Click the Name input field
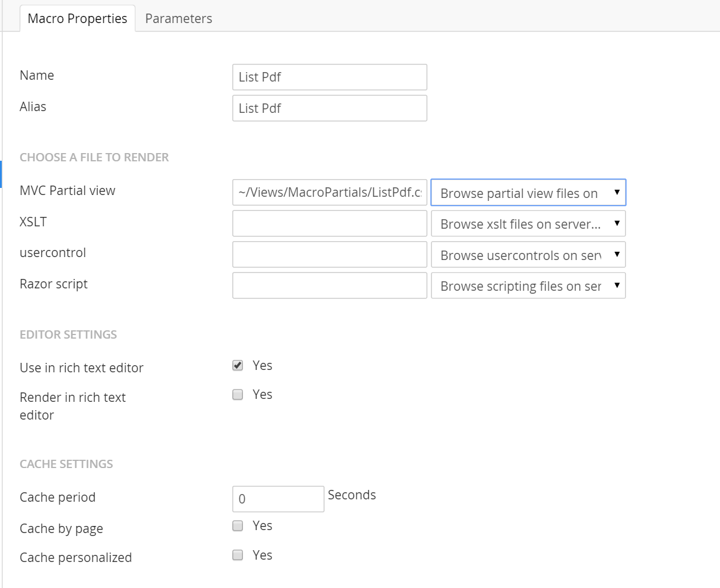The height and width of the screenshot is (588, 720). pos(330,77)
